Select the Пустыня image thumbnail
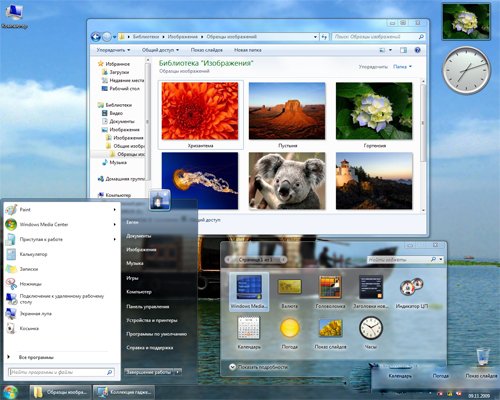Screen dimensions: 500x400 (287, 111)
